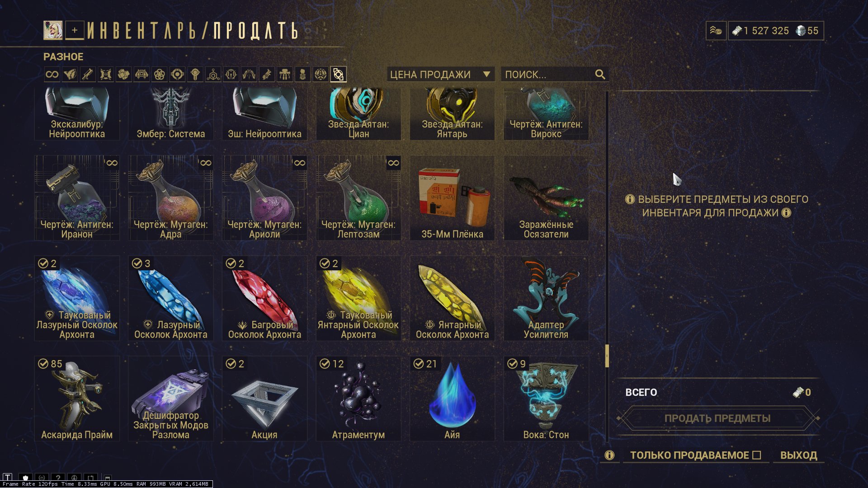Select the Айя item tile

(452, 399)
